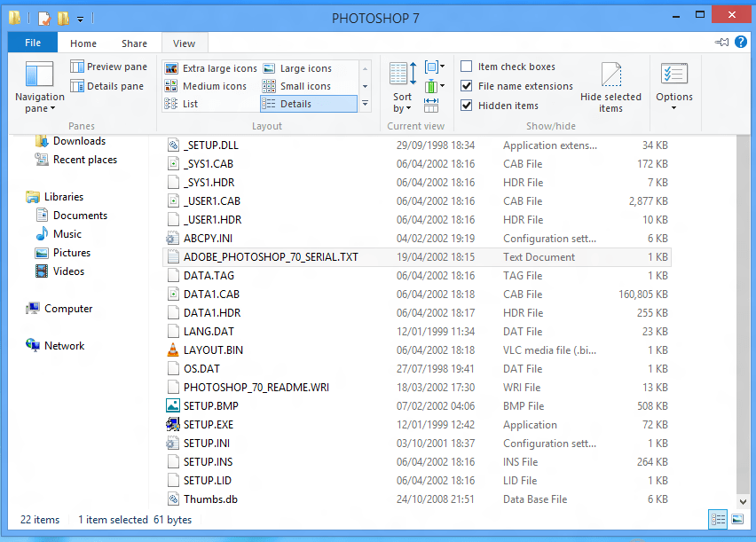This screenshot has width=756, height=542.
Task: Click the New folder quick access icon
Action: [x=64, y=19]
